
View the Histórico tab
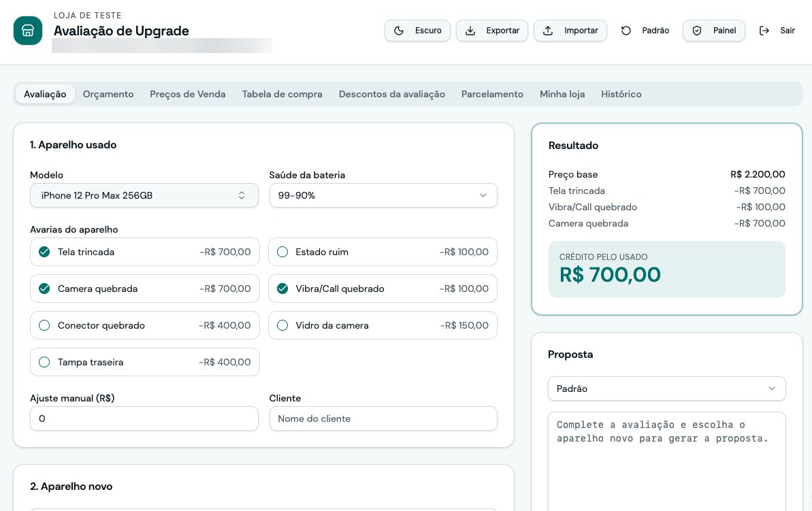coord(621,94)
